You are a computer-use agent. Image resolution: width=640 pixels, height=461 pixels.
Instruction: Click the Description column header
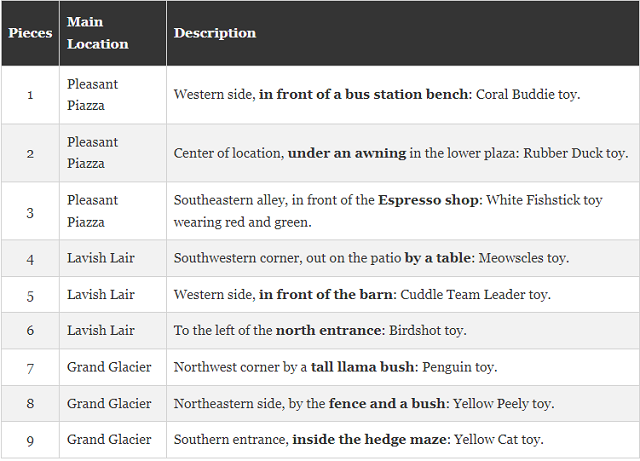click(x=215, y=33)
